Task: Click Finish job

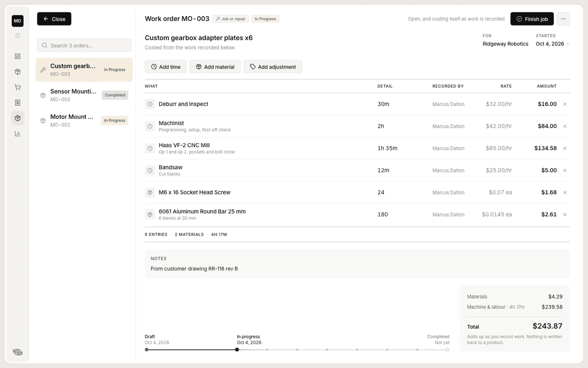Action: click(532, 19)
